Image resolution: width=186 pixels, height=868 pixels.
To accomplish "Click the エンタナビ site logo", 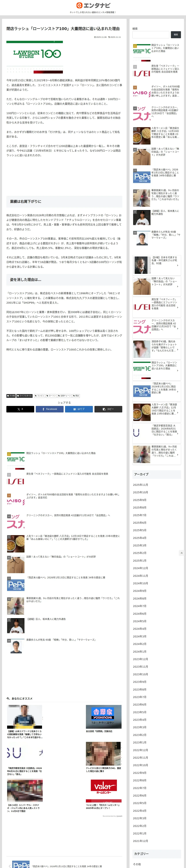I will coord(93,5).
